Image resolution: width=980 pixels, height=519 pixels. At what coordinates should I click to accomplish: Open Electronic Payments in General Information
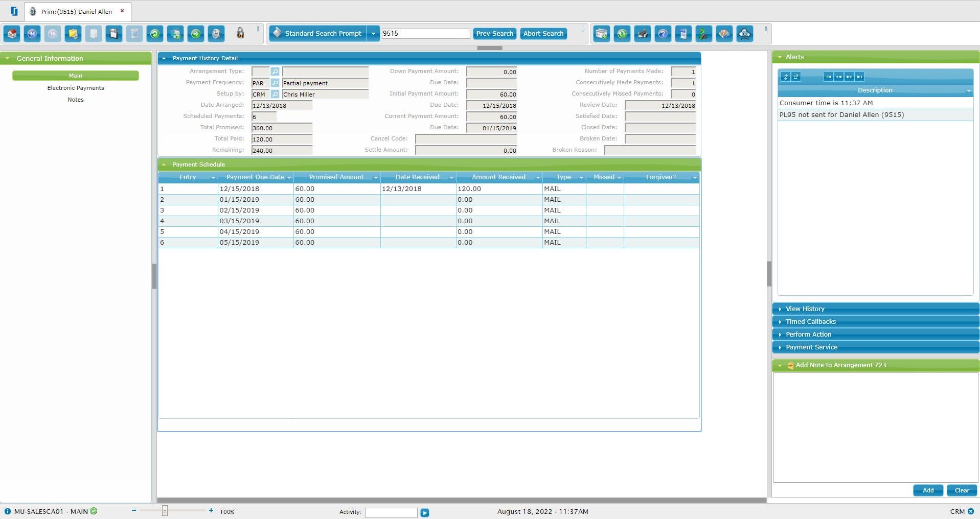click(76, 88)
